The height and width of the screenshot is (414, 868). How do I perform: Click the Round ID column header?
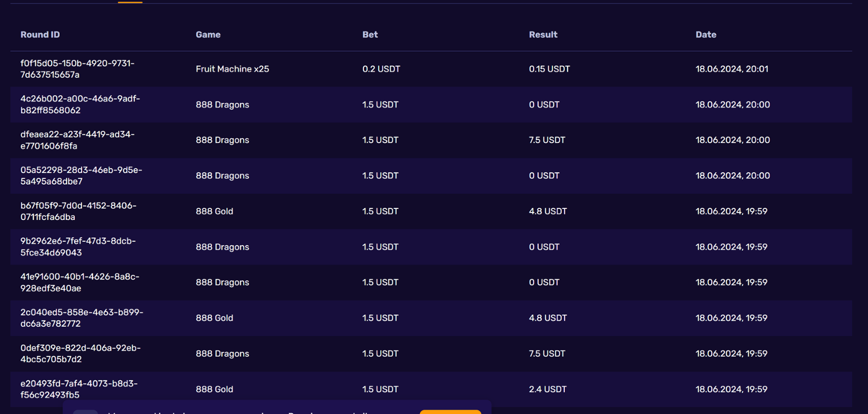point(40,35)
